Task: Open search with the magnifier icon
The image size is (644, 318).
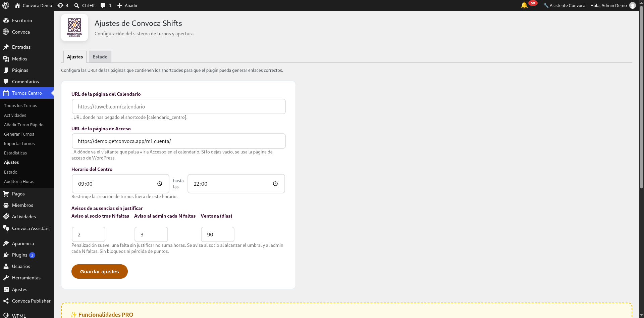Action: click(77, 5)
